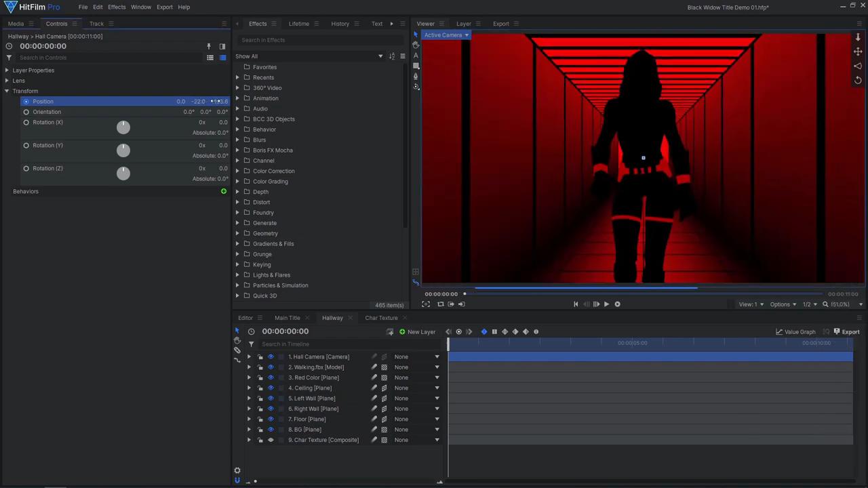
Task: Expand the Color Correction effects folder
Action: pyautogui.click(x=237, y=171)
